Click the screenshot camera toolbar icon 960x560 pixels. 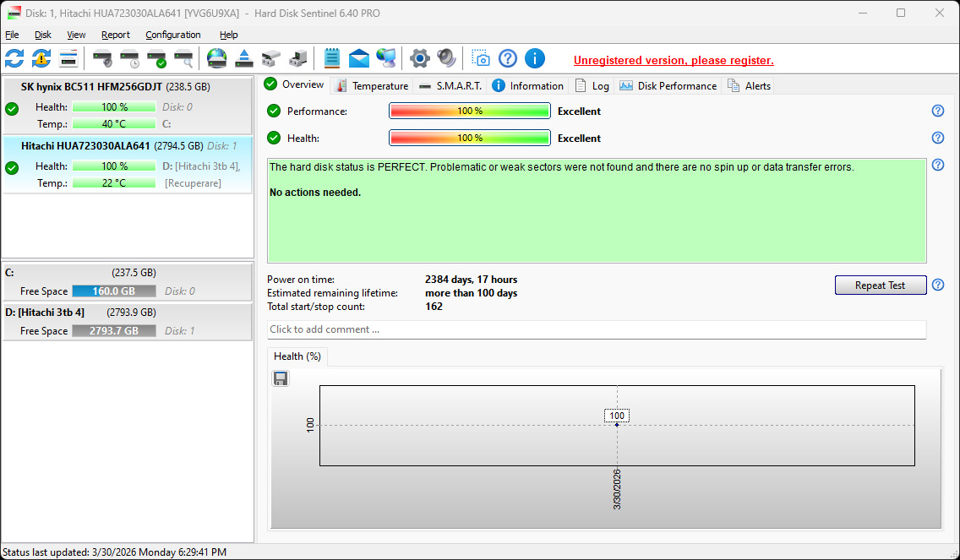click(x=481, y=59)
